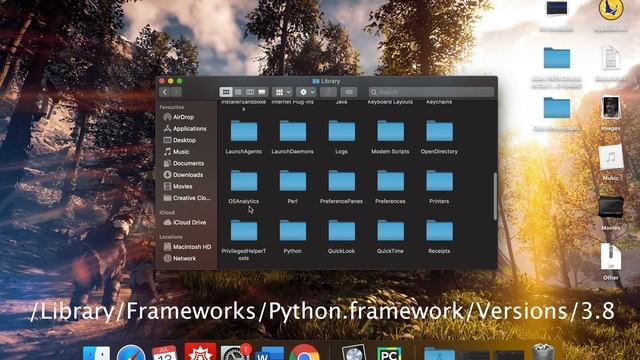The image size is (640, 360).
Task: Select the OSAnalytics folder
Action: tap(244, 181)
